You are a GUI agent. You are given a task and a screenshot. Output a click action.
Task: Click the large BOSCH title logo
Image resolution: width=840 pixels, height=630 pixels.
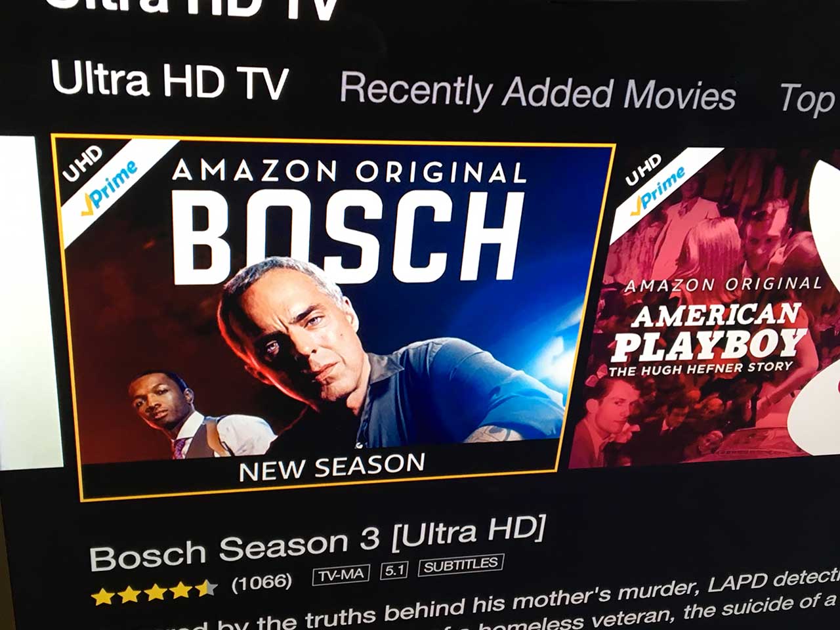(x=348, y=238)
